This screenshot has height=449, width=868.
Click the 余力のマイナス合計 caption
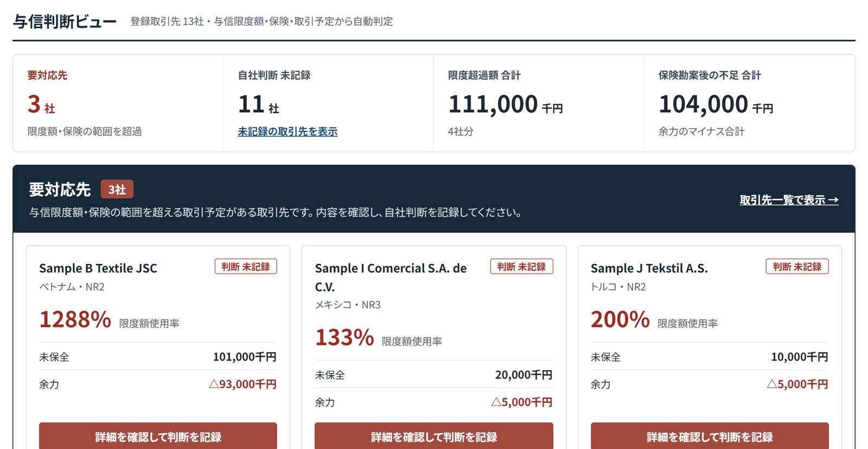[701, 131]
